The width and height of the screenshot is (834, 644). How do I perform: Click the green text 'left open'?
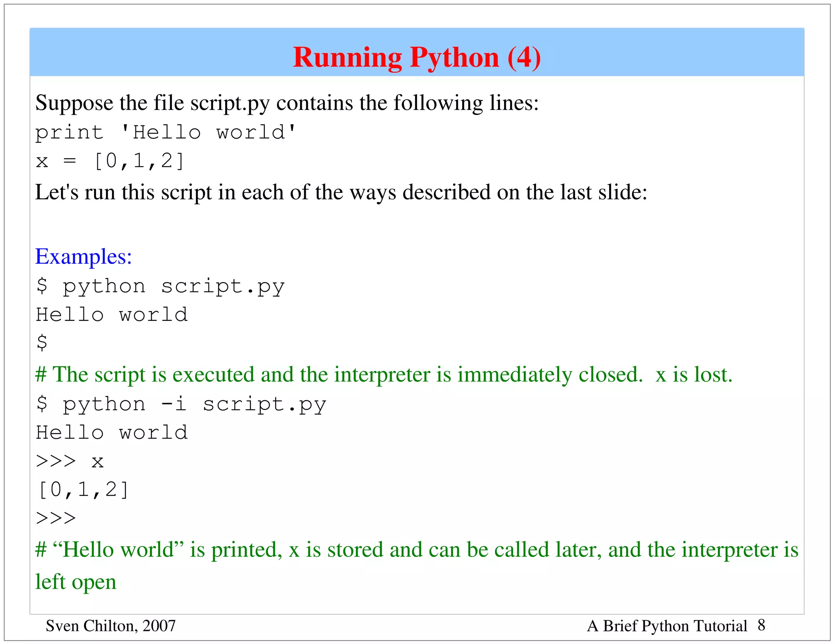76,582
